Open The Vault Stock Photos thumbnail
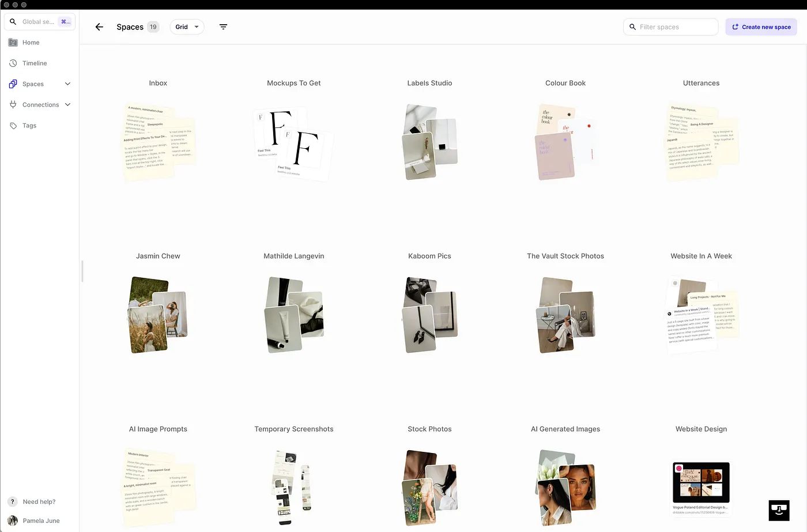This screenshot has height=532, width=807. (x=565, y=315)
